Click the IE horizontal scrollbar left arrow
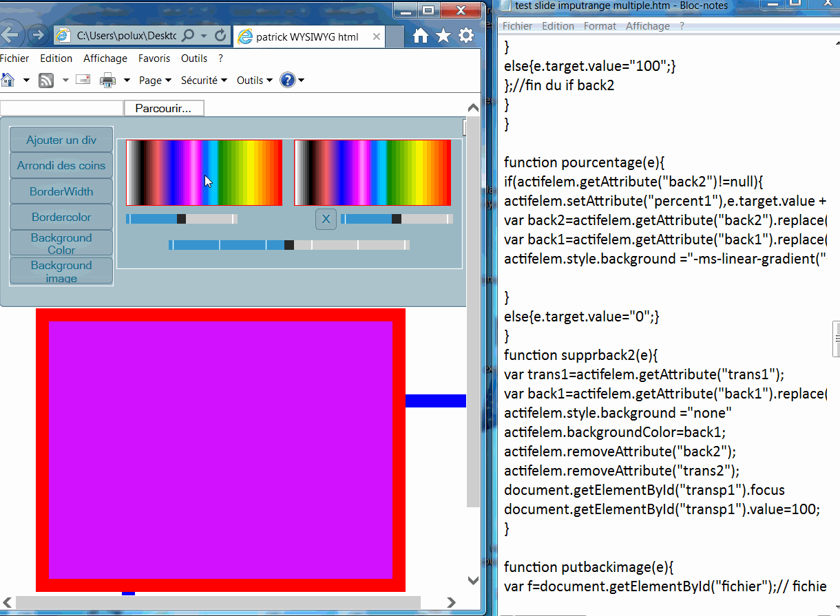The height and width of the screenshot is (616, 840). [x=7, y=602]
